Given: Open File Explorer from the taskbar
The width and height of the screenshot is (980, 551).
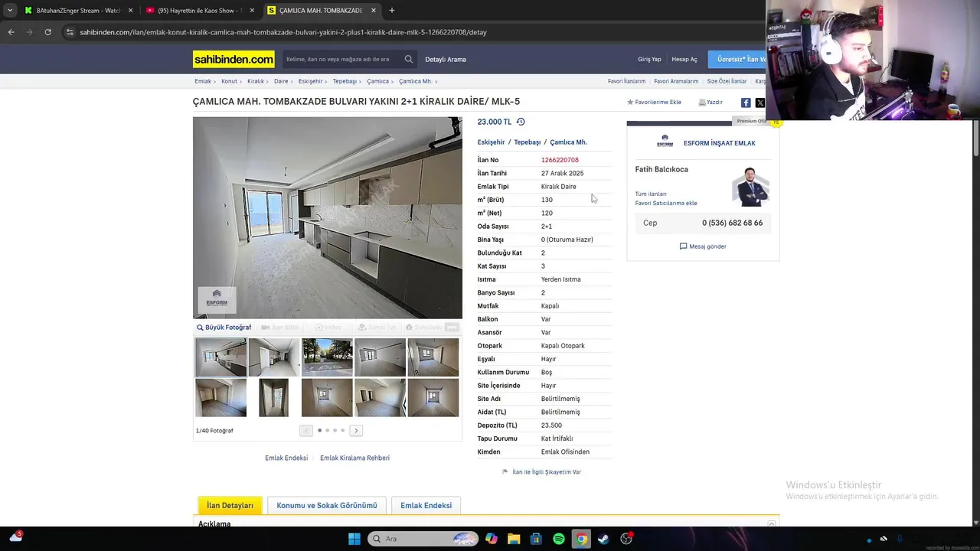Looking at the screenshot, I should [x=514, y=539].
